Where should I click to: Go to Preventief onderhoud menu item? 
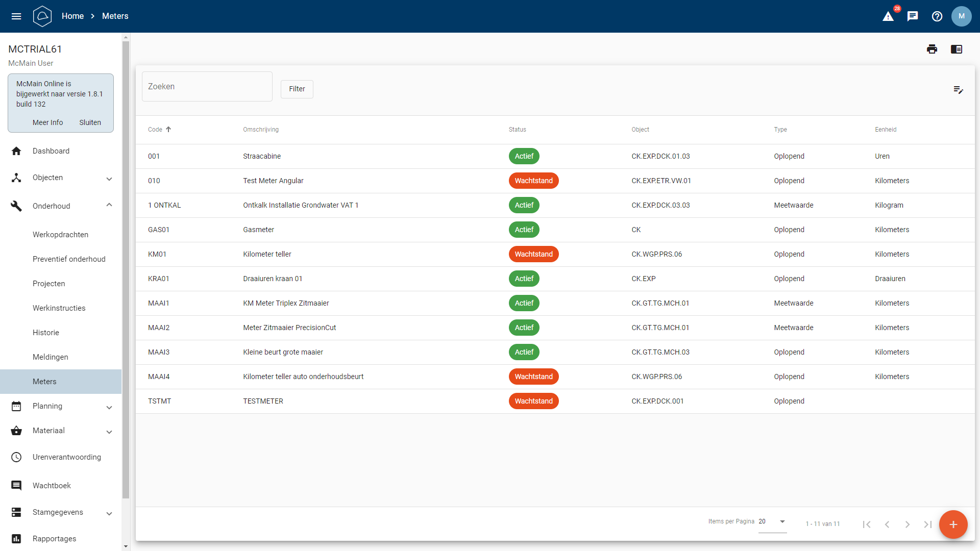point(69,259)
